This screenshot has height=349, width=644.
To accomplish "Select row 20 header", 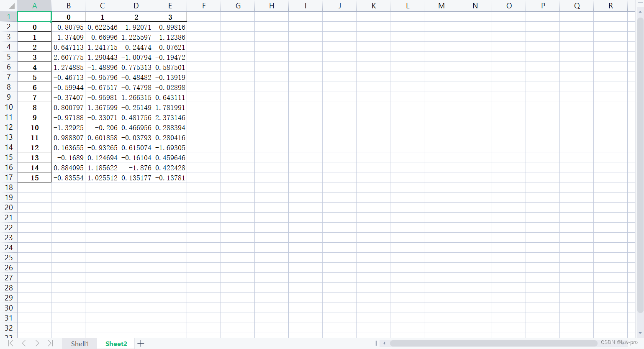I will (x=9, y=208).
